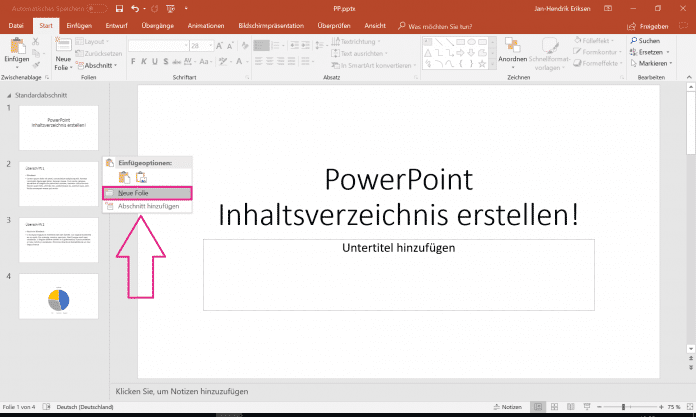Click the Einfügen paste icon in ribbon
This screenshot has width=696, height=417.
(x=17, y=51)
